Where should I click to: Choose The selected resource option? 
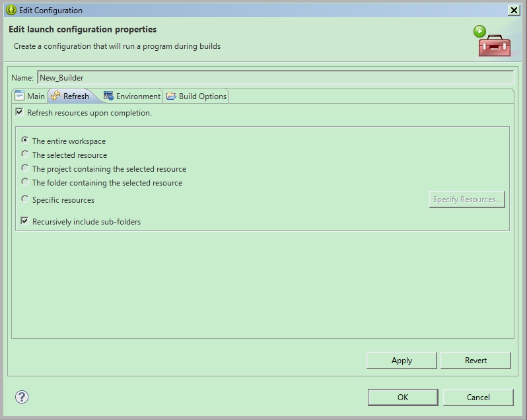25,154
